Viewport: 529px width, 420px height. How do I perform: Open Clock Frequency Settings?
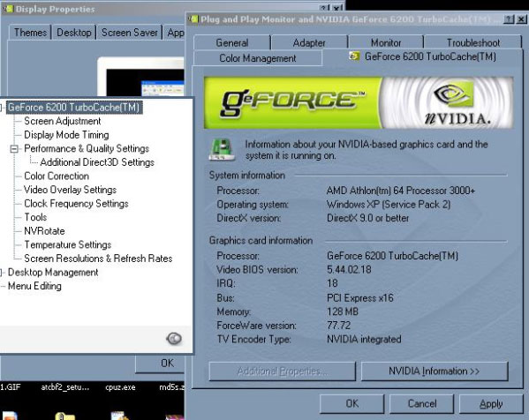(76, 204)
